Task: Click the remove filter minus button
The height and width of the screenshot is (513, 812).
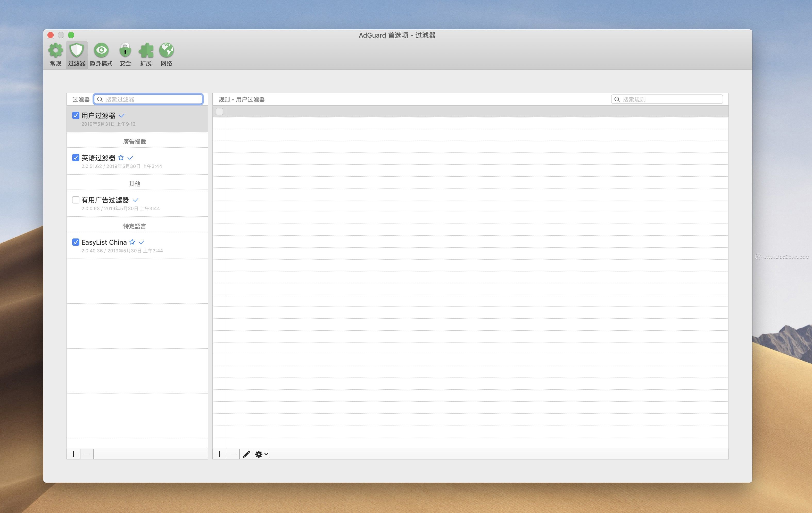Action: pyautogui.click(x=87, y=454)
